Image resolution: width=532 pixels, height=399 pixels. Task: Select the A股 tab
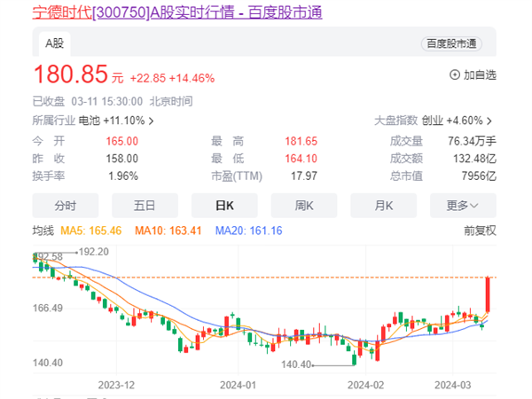click(55, 43)
